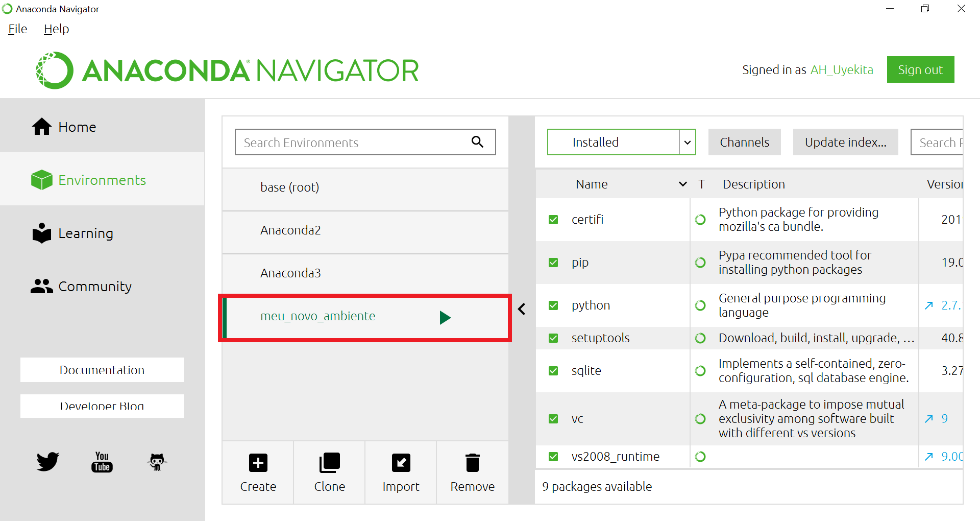Click the sqlite package name
The image size is (980, 521).
pyautogui.click(x=586, y=370)
